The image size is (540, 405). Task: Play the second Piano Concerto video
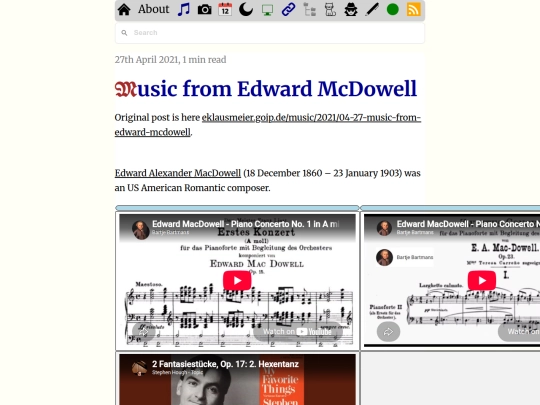(x=482, y=280)
